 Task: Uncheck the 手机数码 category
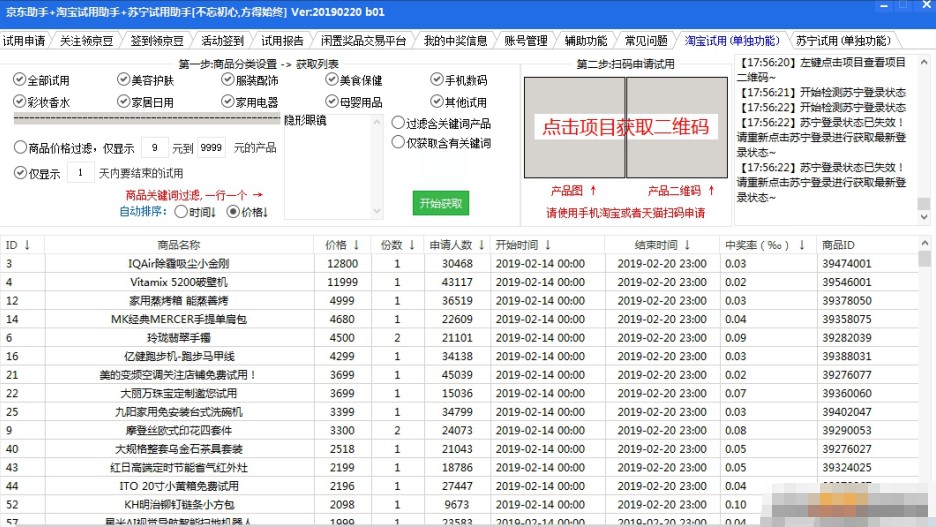click(x=436, y=79)
